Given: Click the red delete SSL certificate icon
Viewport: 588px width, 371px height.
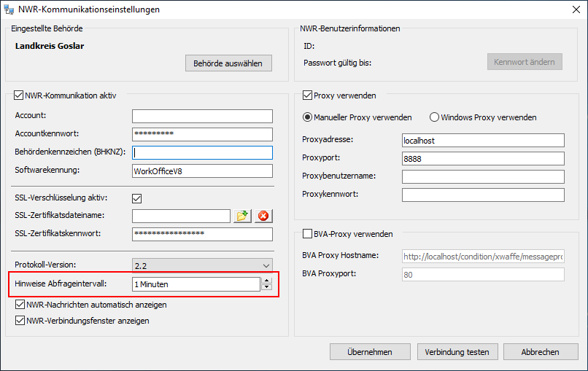Looking at the screenshot, I should click(263, 216).
